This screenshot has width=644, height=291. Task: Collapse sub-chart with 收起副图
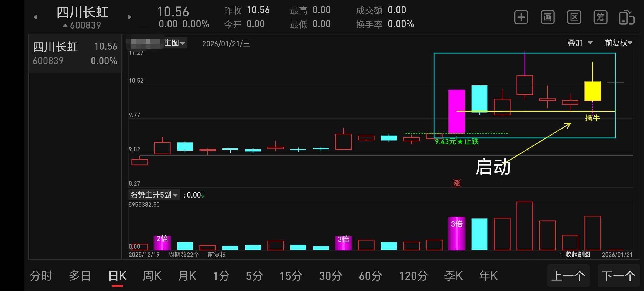pos(575,254)
